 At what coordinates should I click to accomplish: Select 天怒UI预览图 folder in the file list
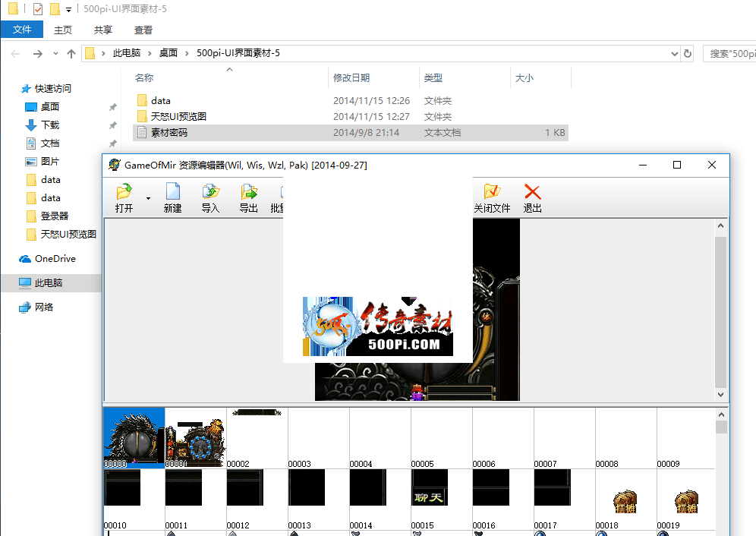[x=351, y=117]
